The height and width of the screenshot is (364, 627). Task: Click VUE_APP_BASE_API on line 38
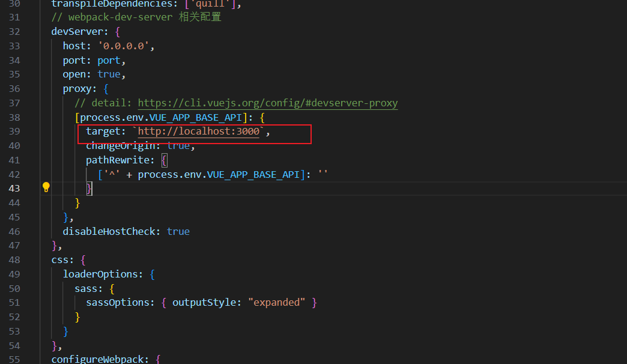click(196, 118)
